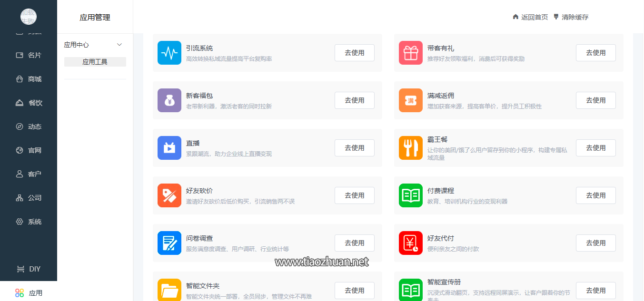Click the 引流系统 waveform app icon
Image resolution: width=644 pixels, height=301 pixels.
tap(169, 52)
